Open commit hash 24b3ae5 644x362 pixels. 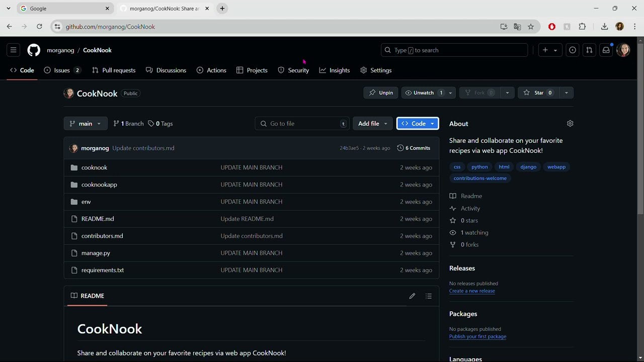click(x=349, y=148)
